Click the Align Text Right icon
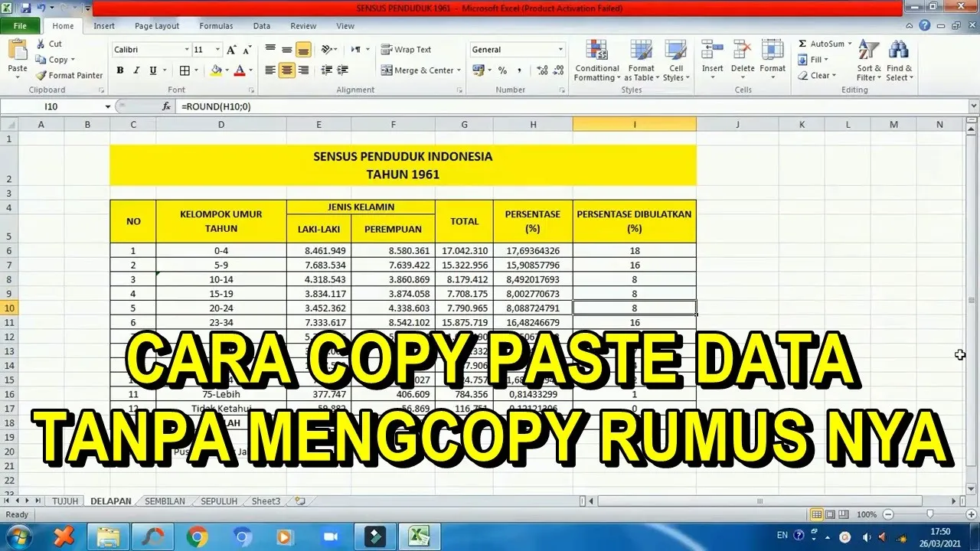The width and height of the screenshot is (980, 551). click(303, 70)
